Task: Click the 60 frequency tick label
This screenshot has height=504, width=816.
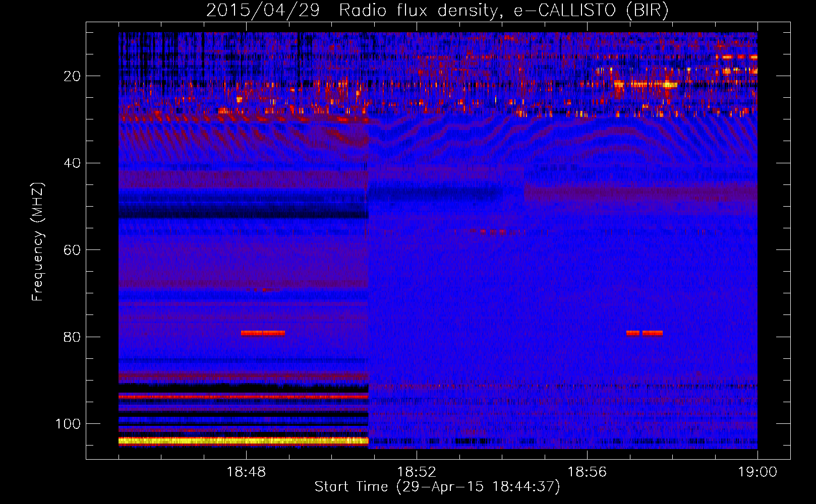Action: (73, 250)
